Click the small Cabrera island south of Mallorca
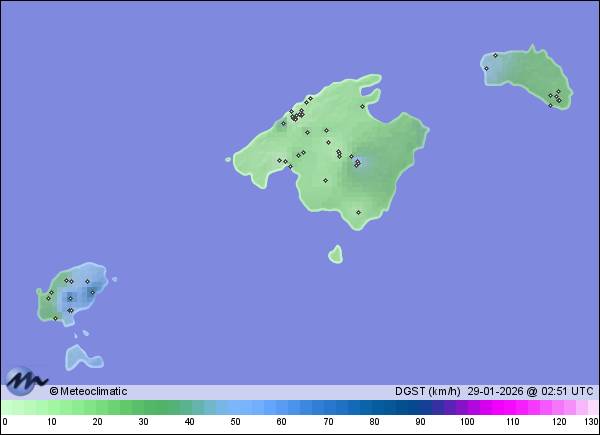 pos(335,255)
